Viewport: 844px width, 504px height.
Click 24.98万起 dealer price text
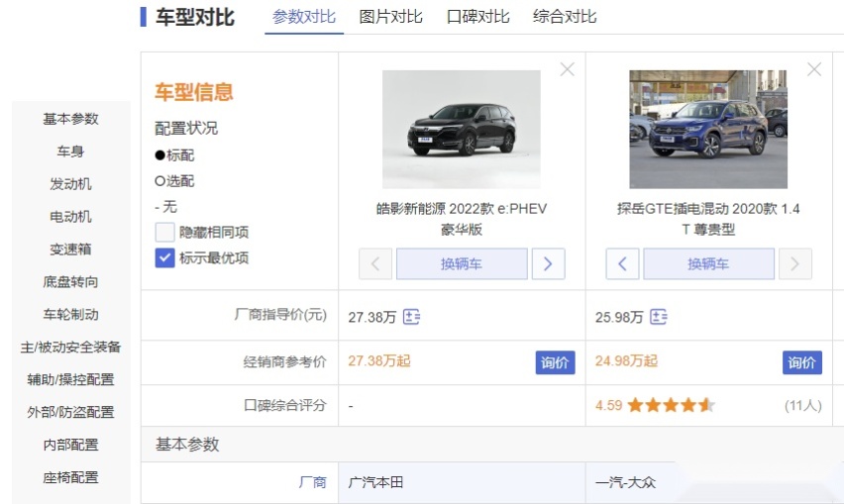pos(626,361)
